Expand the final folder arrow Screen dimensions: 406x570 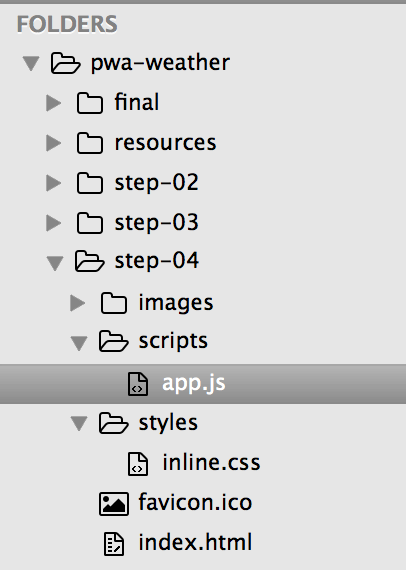[x=54, y=103]
